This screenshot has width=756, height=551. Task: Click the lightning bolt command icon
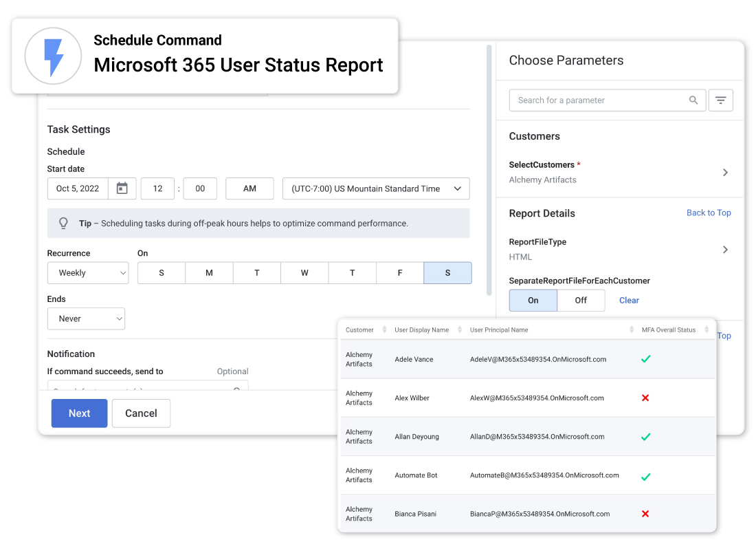pyautogui.click(x=54, y=56)
